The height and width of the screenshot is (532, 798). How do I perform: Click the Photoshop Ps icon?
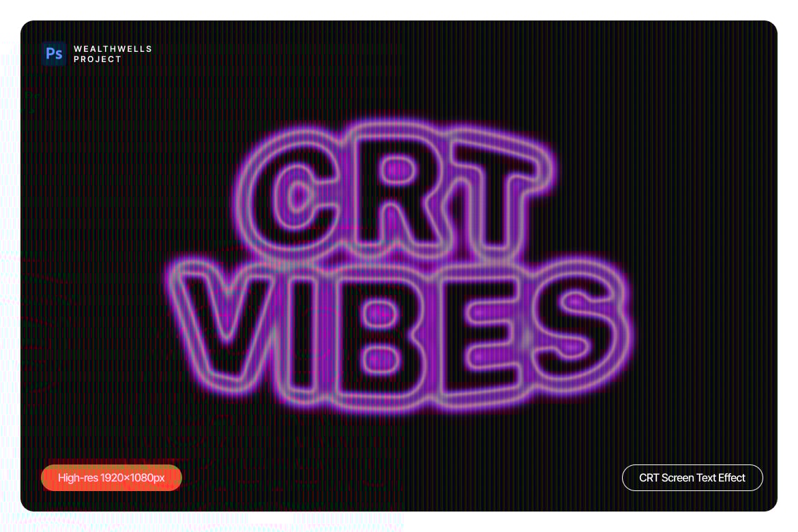pos(54,53)
